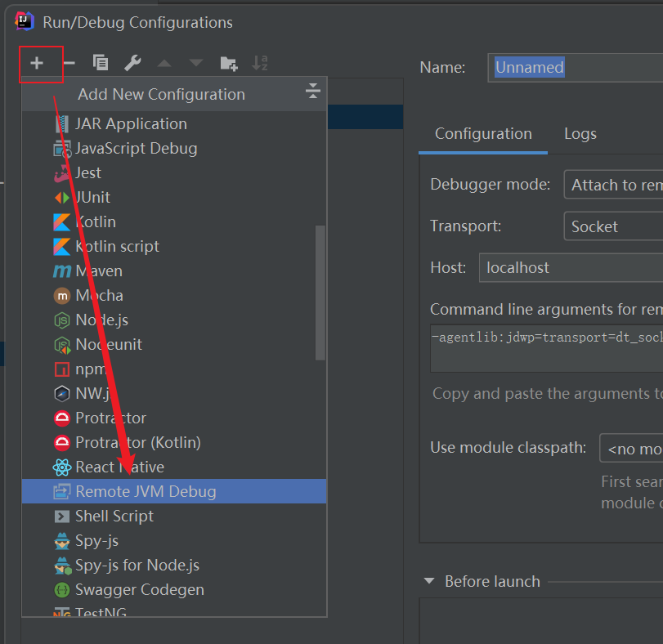The image size is (663, 644).
Task: Click the Name field with Unnamed
Action: click(576, 68)
